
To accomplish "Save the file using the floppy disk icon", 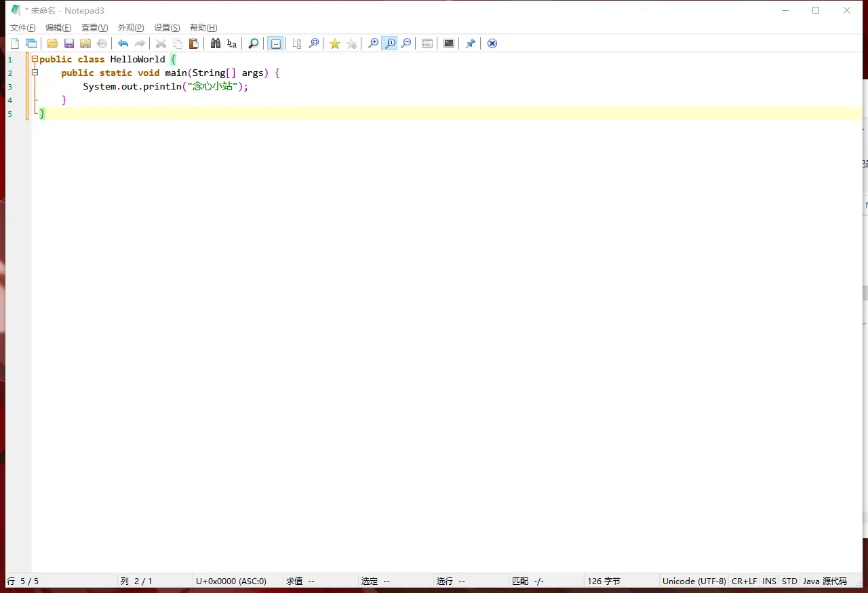I will coord(69,43).
